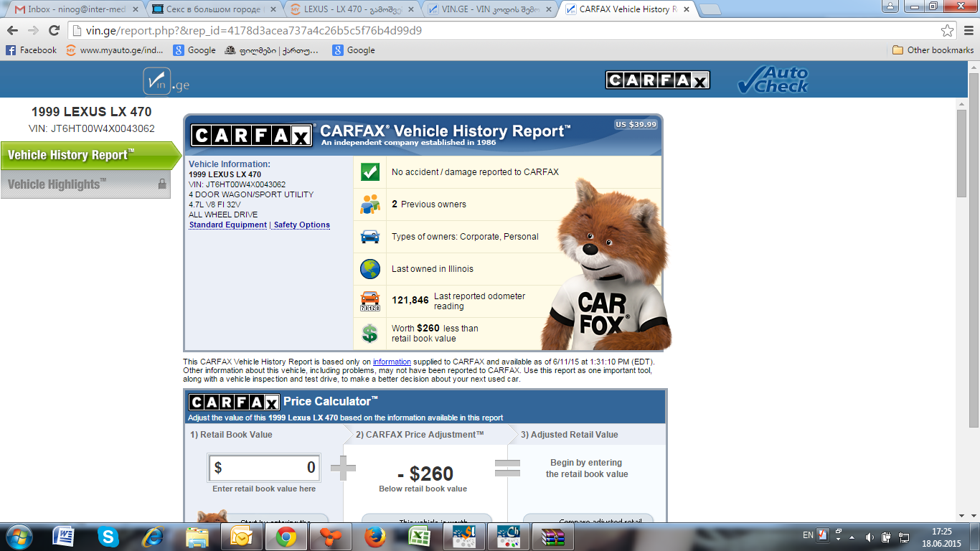This screenshot has height=551, width=980.
Task: Click the green dollar sign icon
Action: (369, 334)
